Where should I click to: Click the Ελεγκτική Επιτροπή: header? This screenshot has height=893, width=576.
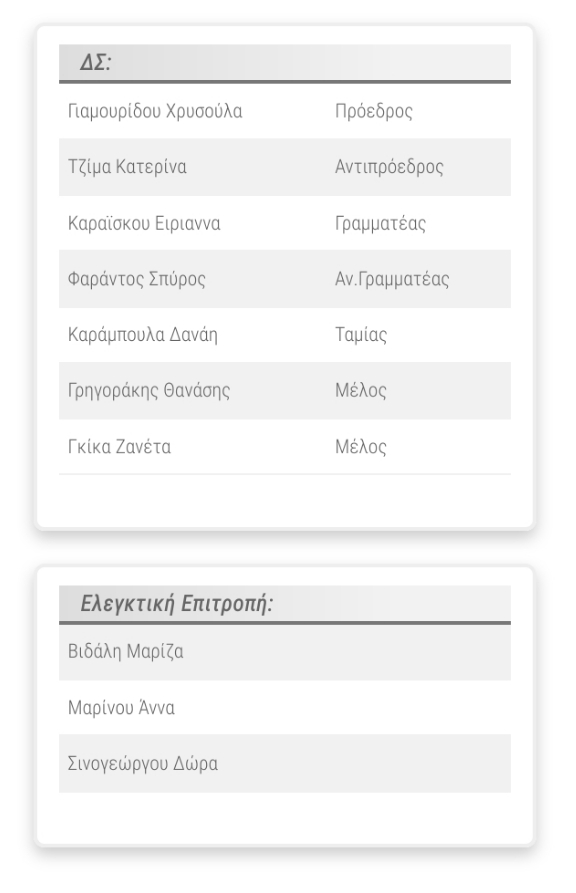point(284,604)
